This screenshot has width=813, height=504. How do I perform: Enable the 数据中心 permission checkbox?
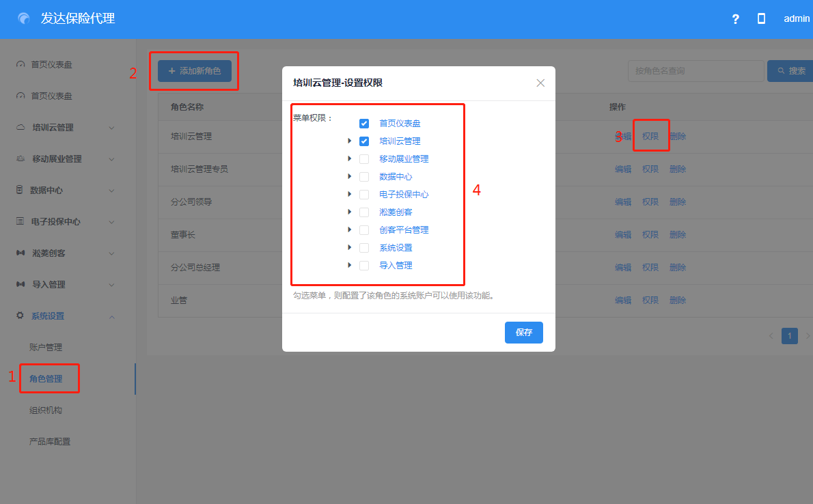364,177
